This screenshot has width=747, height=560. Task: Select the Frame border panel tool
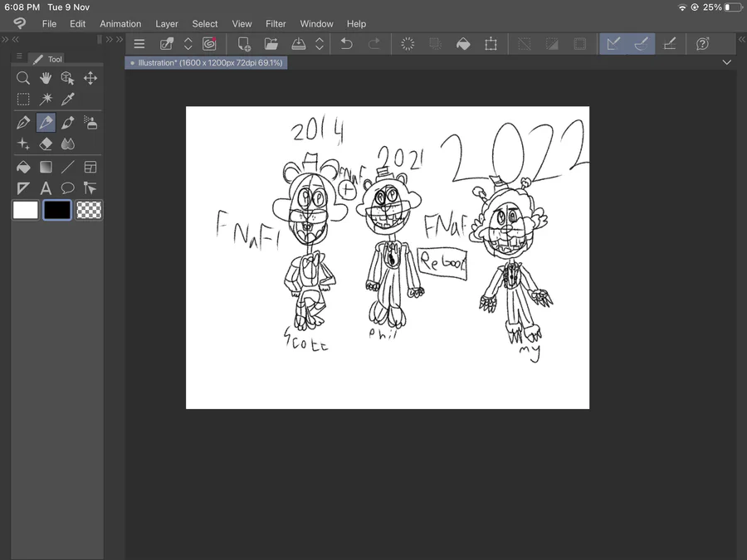[90, 167]
